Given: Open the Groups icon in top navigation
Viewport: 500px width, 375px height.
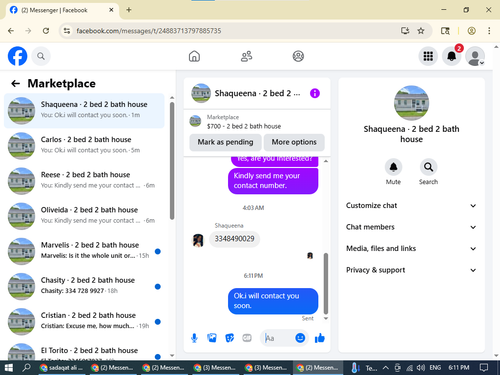Looking at the screenshot, I should pos(298,56).
